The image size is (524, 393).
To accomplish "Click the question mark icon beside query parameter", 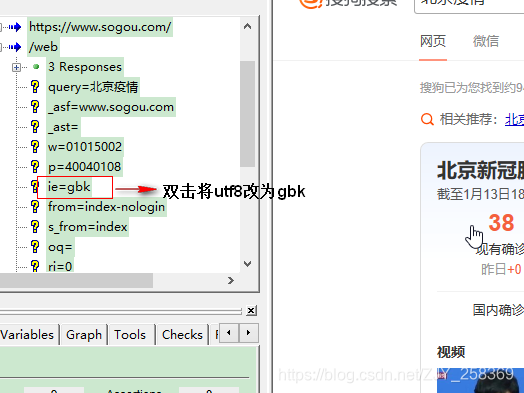I will (x=35, y=87).
